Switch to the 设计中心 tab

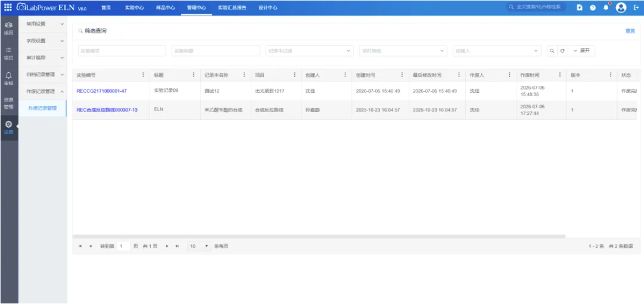(x=268, y=8)
